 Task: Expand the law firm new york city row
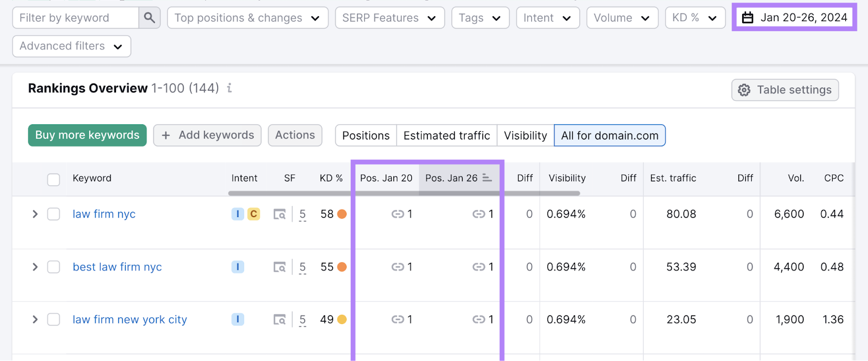[35, 319]
